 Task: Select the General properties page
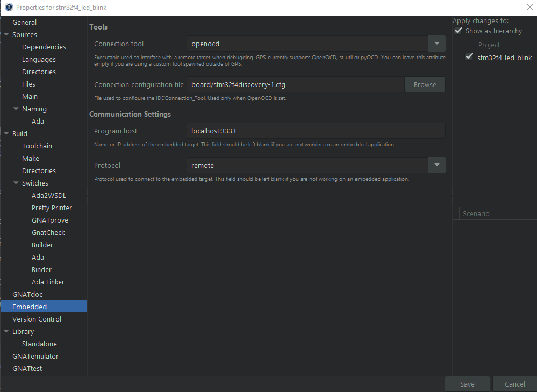point(25,23)
